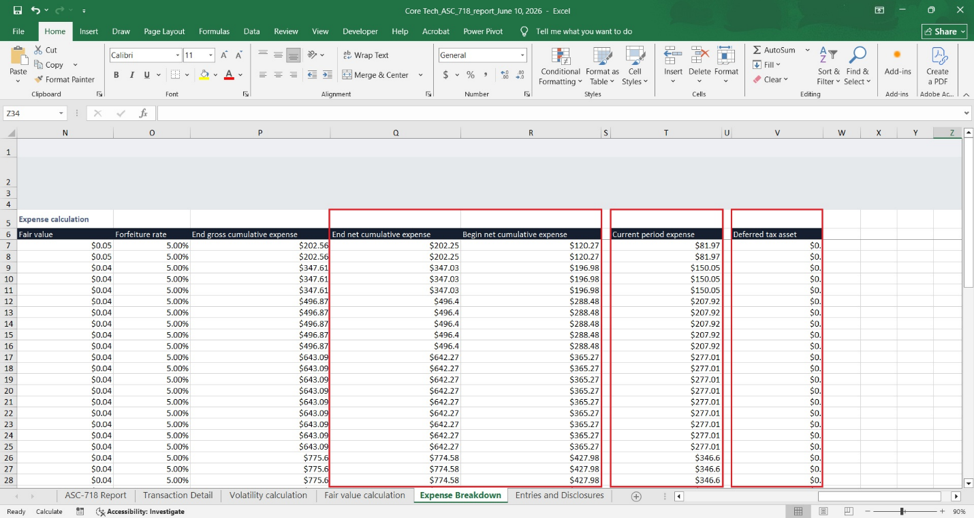This screenshot has height=518, width=974.
Task: Open the Formulas ribbon tab
Action: click(x=214, y=31)
